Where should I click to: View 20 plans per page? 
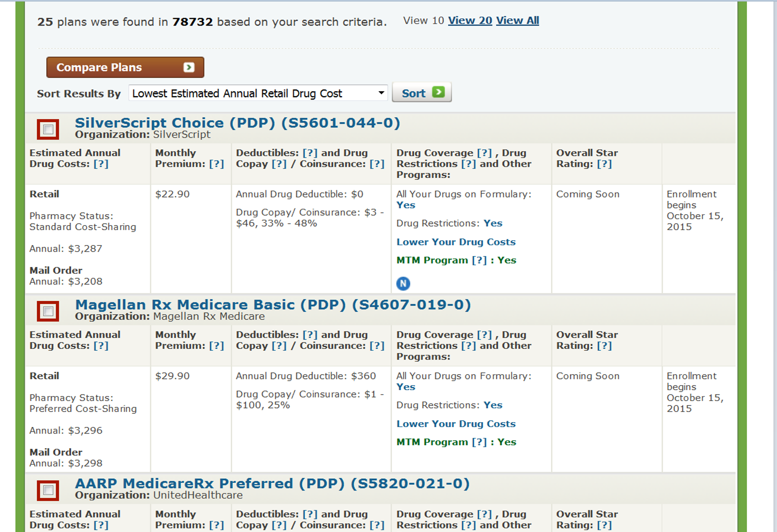[x=470, y=21]
